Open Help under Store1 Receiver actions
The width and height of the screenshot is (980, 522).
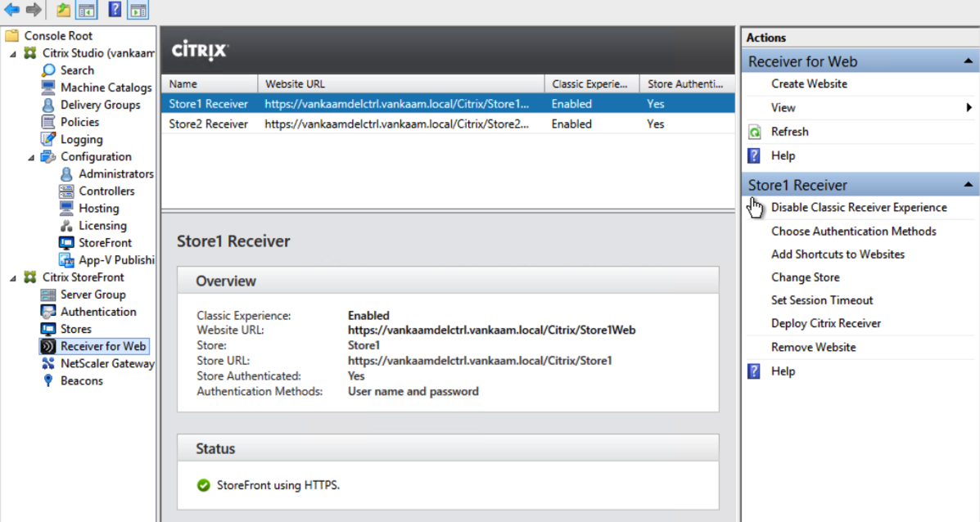tap(784, 371)
